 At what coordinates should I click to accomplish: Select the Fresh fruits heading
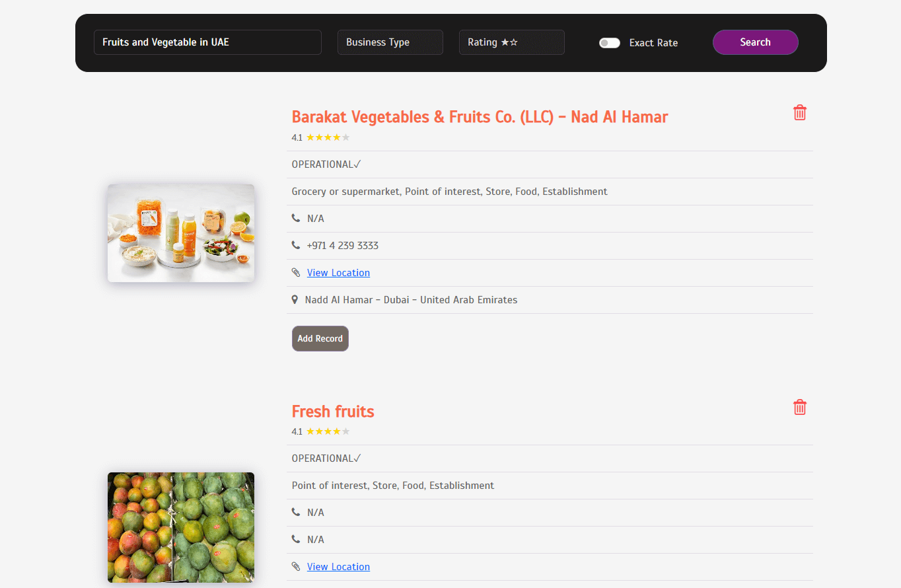pos(333,411)
